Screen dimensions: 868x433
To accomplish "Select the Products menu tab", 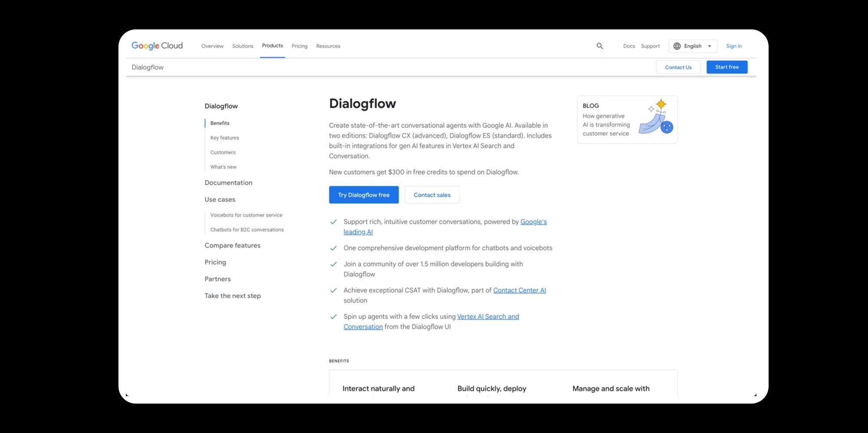I will (x=273, y=46).
